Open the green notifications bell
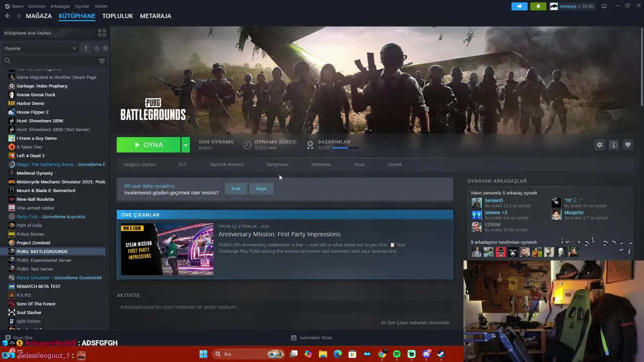Screen dimensions: 644x362 [x=538, y=6]
